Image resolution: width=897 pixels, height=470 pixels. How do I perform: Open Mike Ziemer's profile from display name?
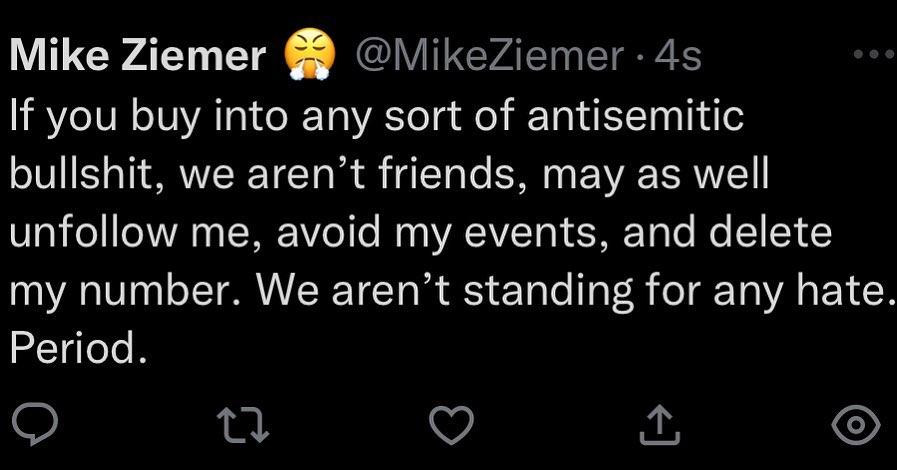point(138,56)
